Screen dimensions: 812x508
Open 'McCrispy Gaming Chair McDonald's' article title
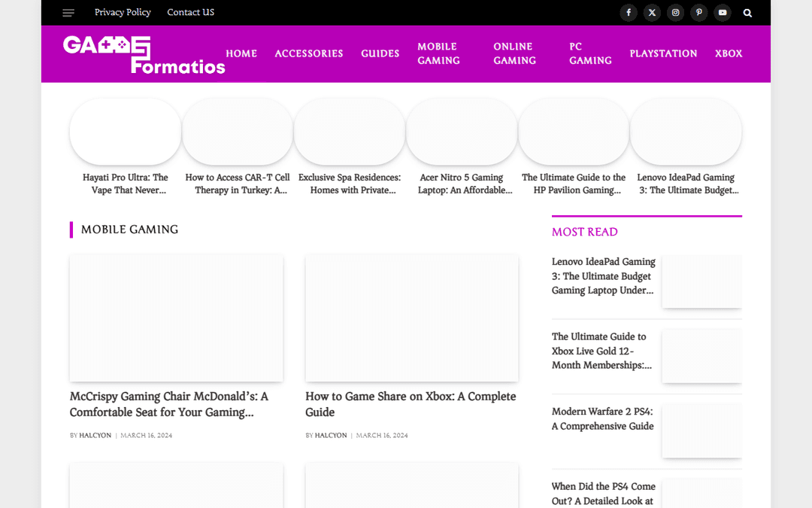pos(169,404)
